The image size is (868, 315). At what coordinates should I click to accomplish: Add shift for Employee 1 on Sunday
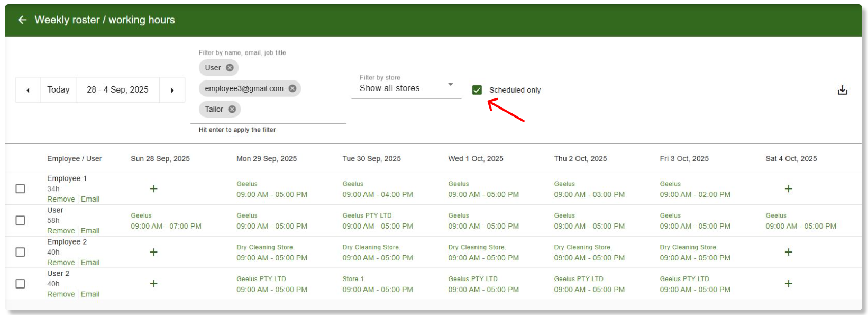153,188
